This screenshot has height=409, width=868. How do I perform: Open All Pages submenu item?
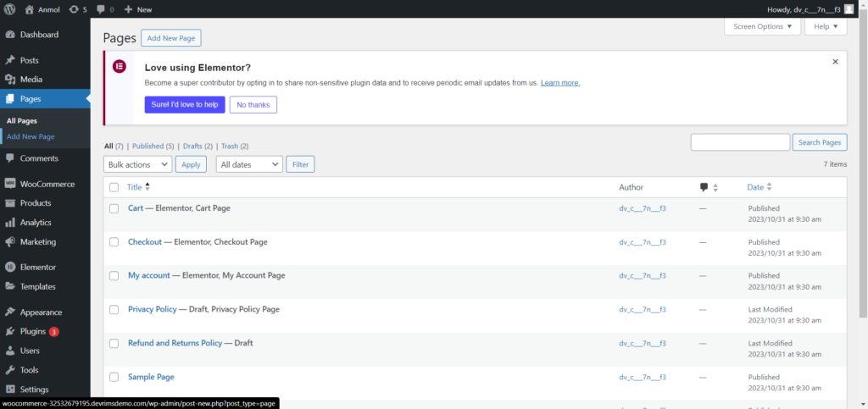pyautogui.click(x=21, y=120)
